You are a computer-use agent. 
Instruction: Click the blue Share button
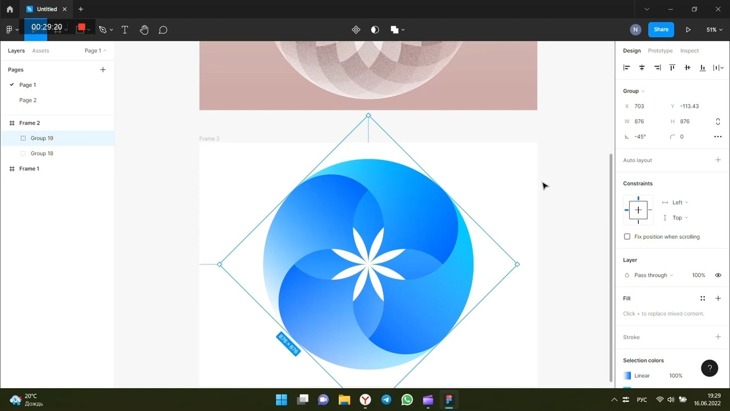[x=660, y=30]
